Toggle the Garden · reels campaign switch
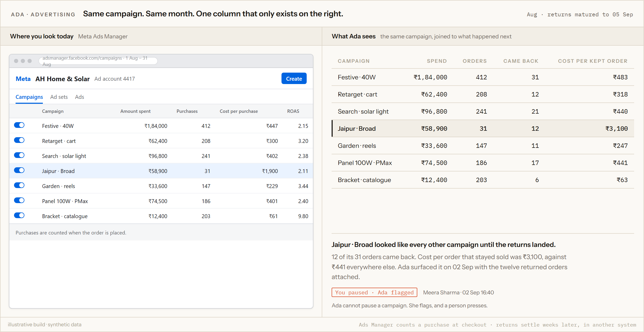Viewport: 644px width, 332px height. 19,185
